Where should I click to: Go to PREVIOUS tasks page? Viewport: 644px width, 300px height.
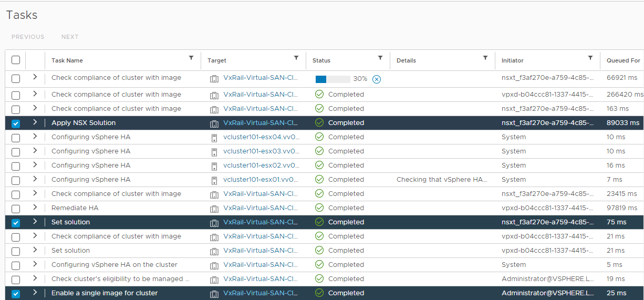point(28,37)
